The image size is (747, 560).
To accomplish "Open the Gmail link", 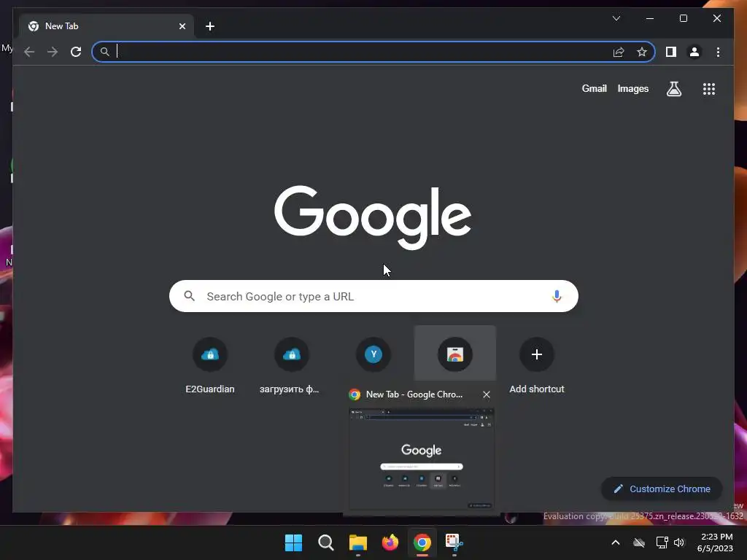I will pos(594,88).
